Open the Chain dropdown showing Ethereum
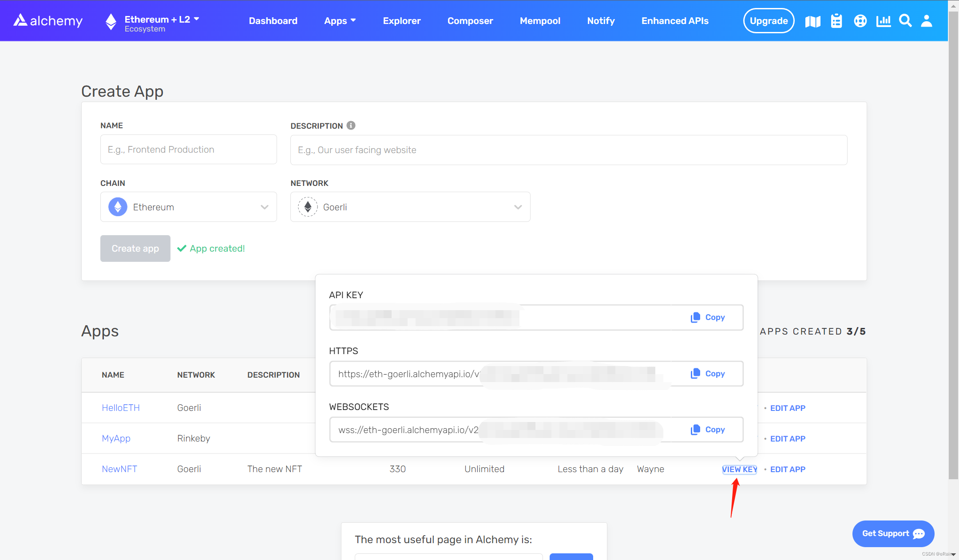The width and height of the screenshot is (959, 560). click(188, 207)
